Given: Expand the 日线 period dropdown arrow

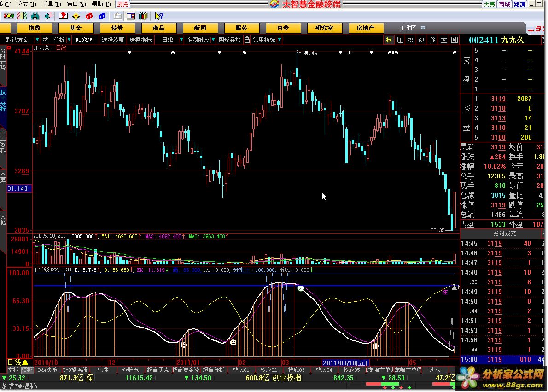Looking at the screenshot, I should tap(181, 40).
